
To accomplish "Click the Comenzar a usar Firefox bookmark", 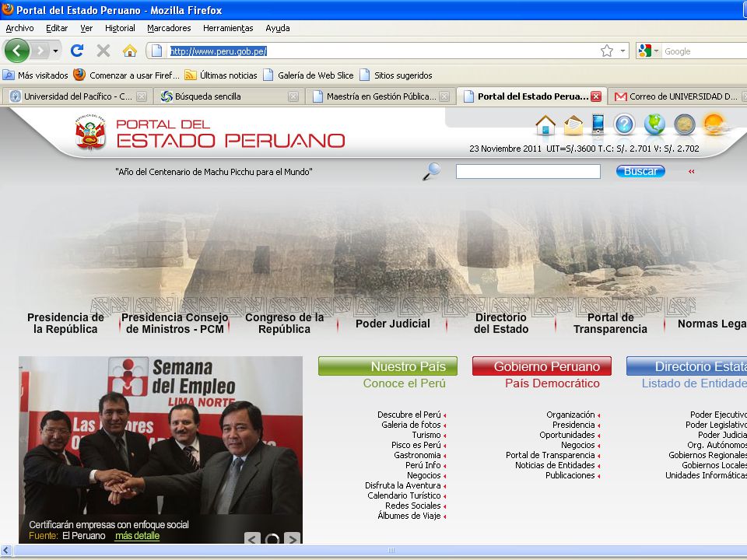I will tap(127, 75).
